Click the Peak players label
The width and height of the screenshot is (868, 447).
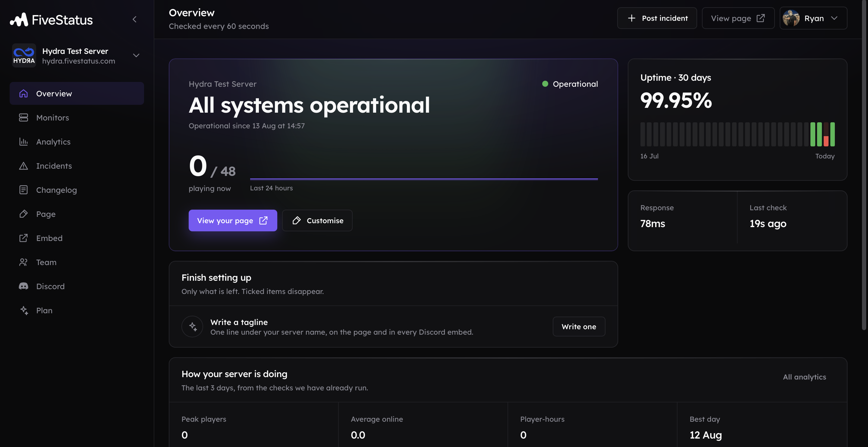click(204, 419)
